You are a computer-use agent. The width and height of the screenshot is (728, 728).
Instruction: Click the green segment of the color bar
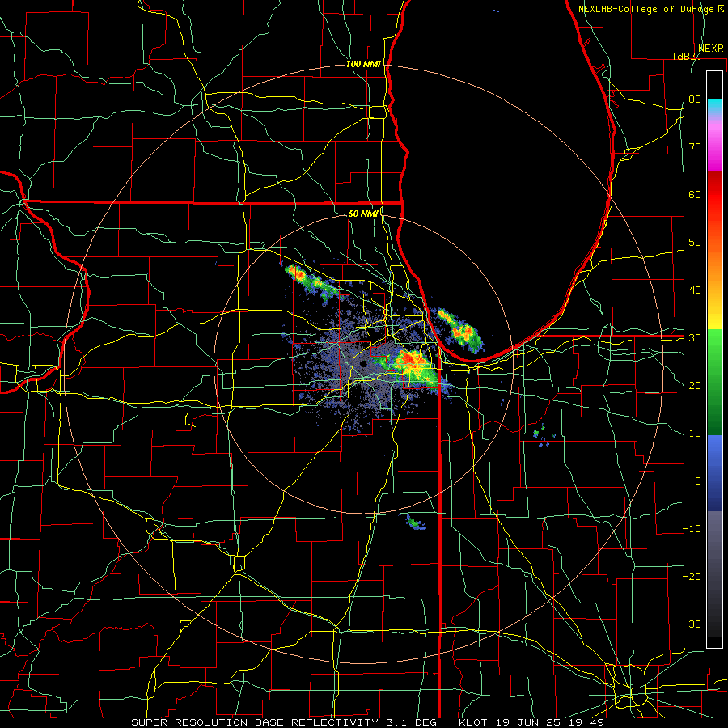(714, 382)
